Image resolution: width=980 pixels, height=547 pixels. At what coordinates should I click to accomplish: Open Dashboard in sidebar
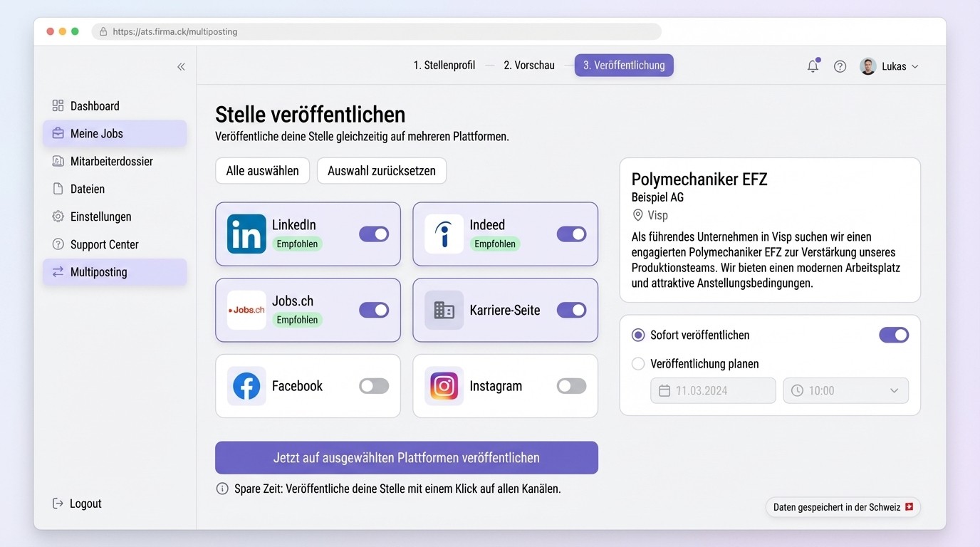click(115, 105)
